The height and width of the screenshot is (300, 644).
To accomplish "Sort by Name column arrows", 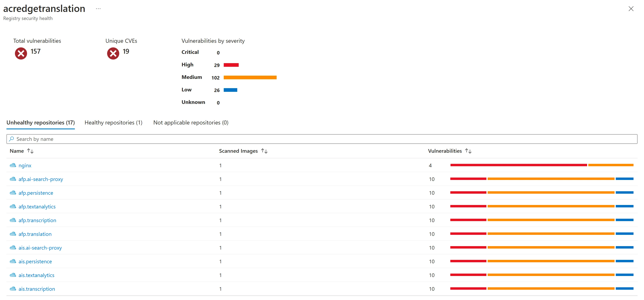I will [x=30, y=151].
